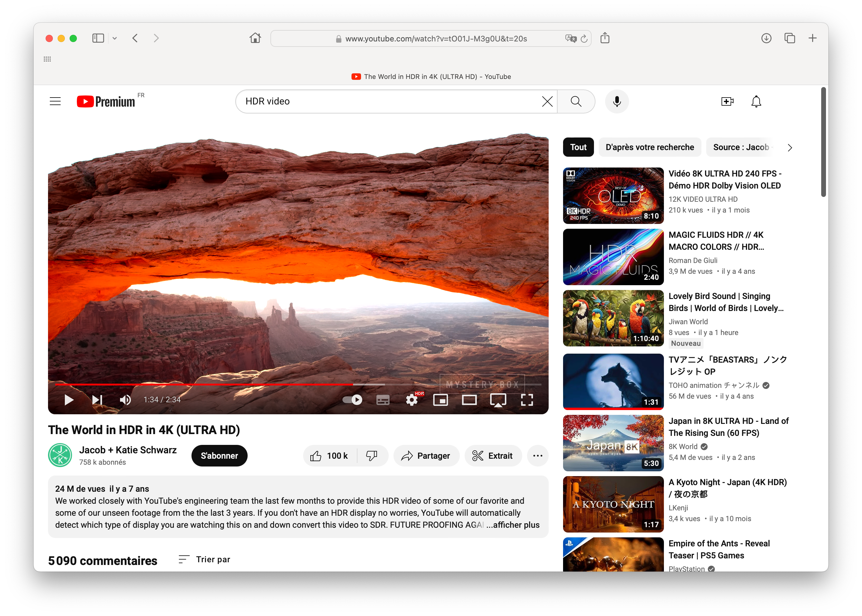This screenshot has height=616, width=862.
Task: Open the Magic Fluids HDR thumbnail
Action: coord(613,257)
